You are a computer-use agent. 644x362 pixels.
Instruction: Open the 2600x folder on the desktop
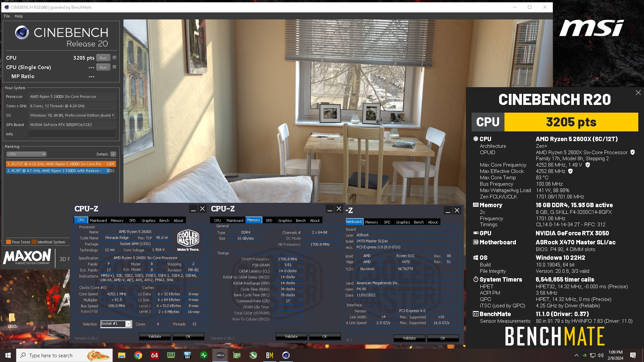(x=12, y=320)
